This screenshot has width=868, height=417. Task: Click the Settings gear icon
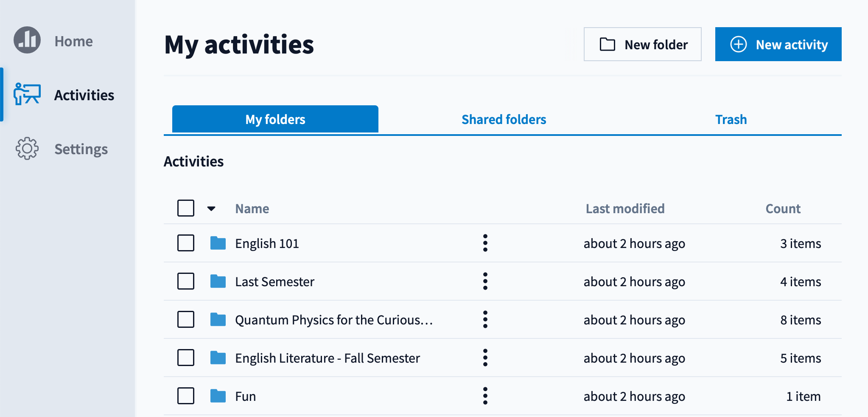[27, 148]
